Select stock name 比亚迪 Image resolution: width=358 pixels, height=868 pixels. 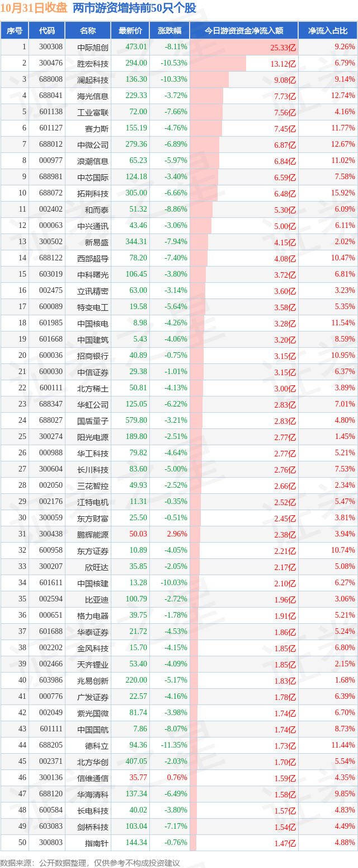point(97,600)
